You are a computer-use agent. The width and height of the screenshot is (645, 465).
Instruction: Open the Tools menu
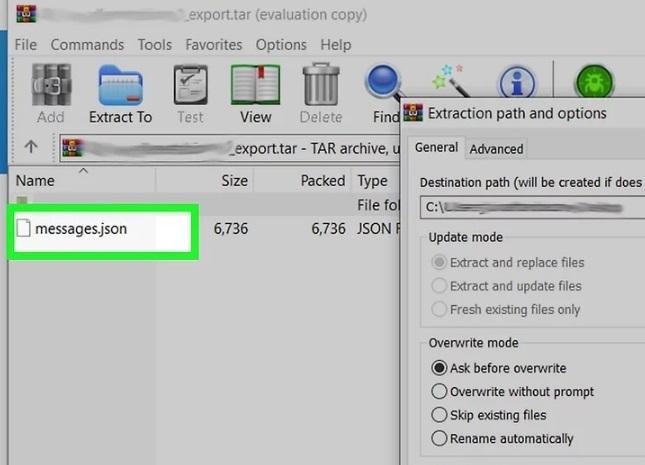(x=155, y=44)
